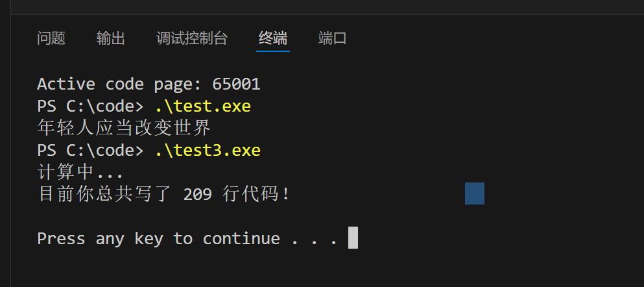The image size is (644, 287).
Task: Click the .\test3.exe command text
Action: coord(208,151)
